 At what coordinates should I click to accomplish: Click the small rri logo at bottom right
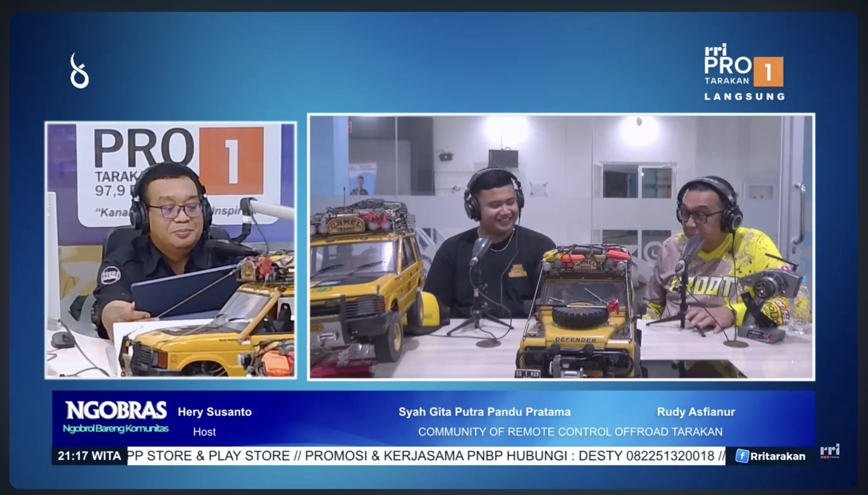(830, 451)
